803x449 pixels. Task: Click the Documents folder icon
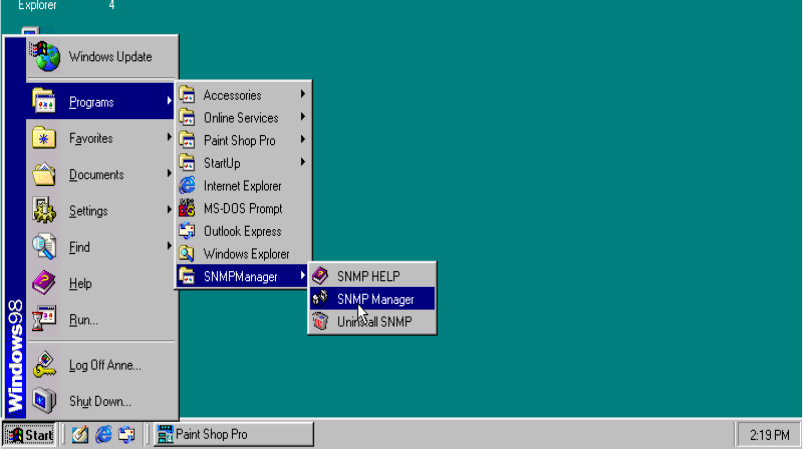coord(44,174)
